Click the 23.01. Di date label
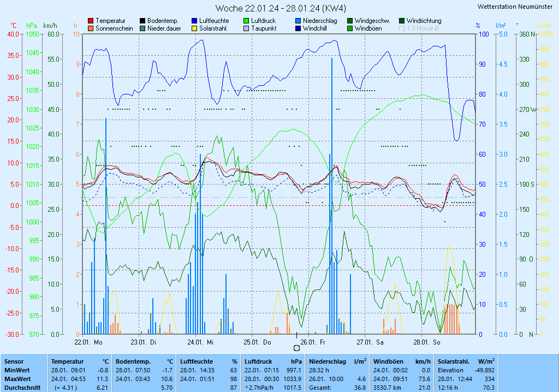 click(144, 342)
